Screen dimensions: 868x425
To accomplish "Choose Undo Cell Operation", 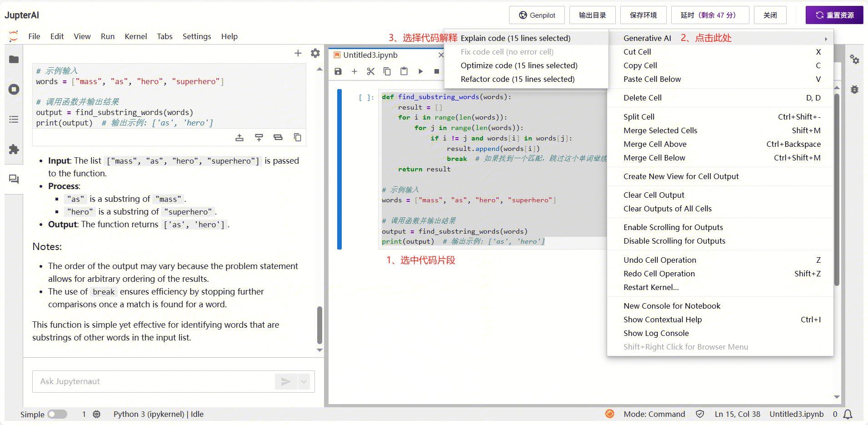I will [720, 260].
